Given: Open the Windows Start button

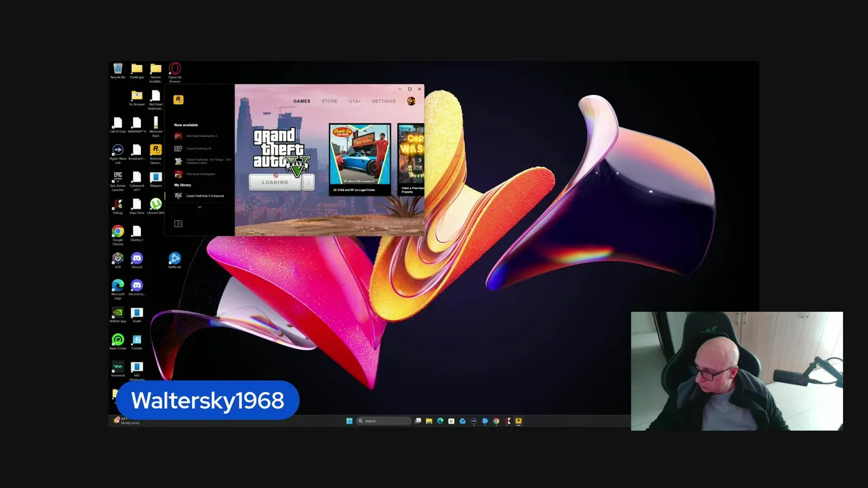Looking at the screenshot, I should click(349, 421).
